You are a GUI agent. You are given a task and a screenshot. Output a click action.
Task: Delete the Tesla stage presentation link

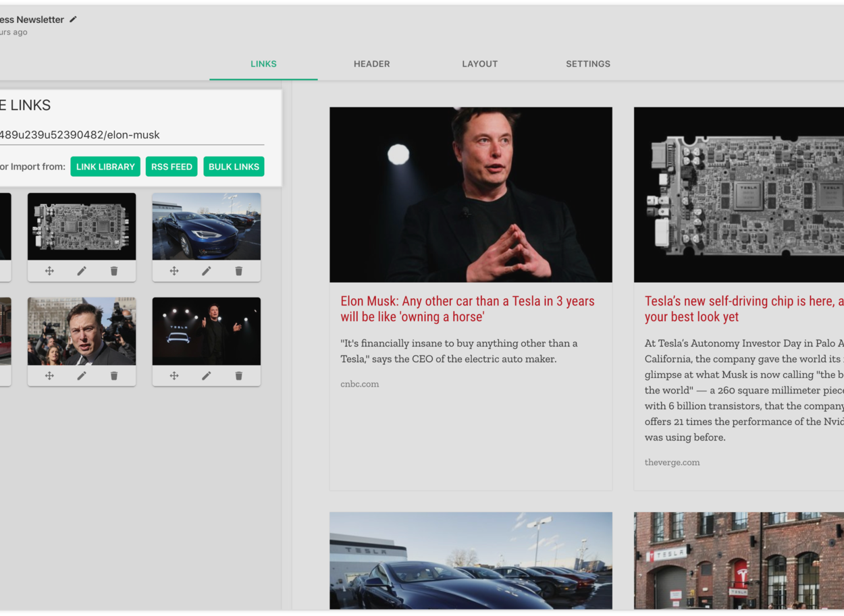pos(239,376)
